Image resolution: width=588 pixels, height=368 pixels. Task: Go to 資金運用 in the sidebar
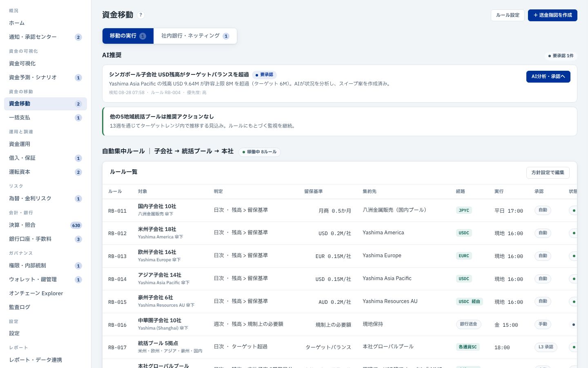click(x=45, y=144)
